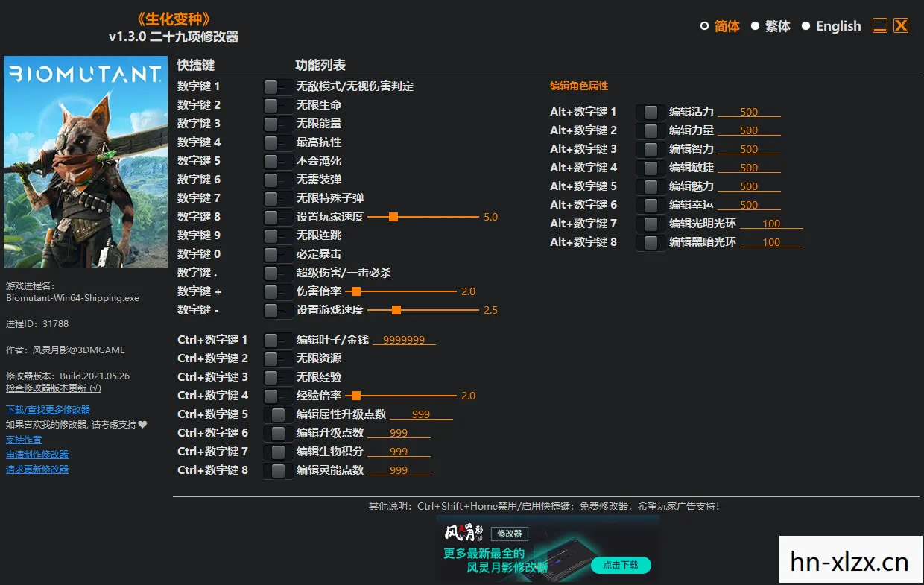Image resolution: width=924 pixels, height=585 pixels.
Task: Open 下载/查找更多修改器 link
Action: click(48, 409)
